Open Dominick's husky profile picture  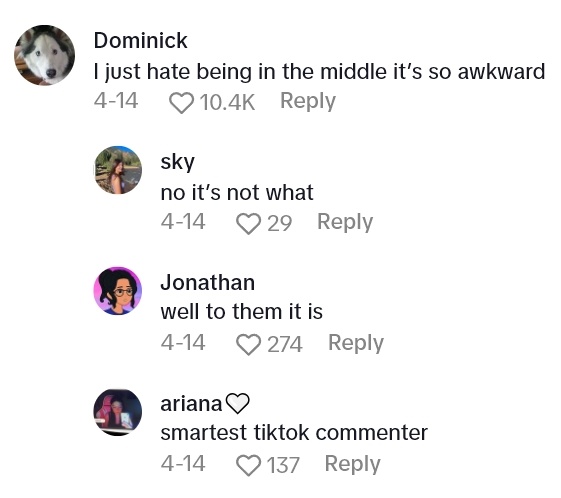[x=45, y=55]
